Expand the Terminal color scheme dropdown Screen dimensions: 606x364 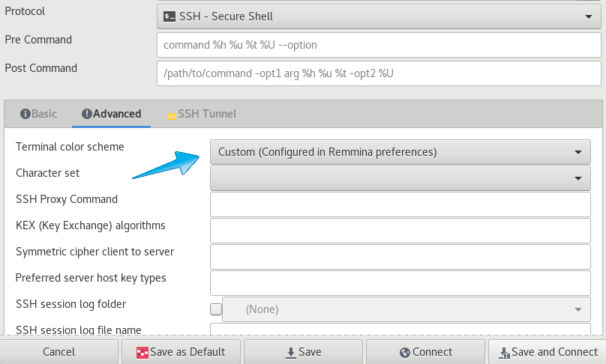click(400, 152)
